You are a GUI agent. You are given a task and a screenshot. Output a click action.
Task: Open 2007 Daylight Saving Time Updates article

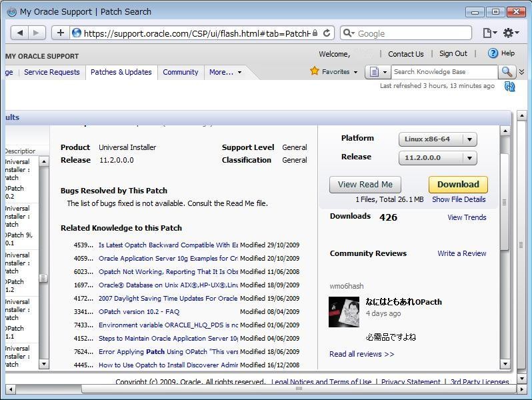[x=168, y=298]
